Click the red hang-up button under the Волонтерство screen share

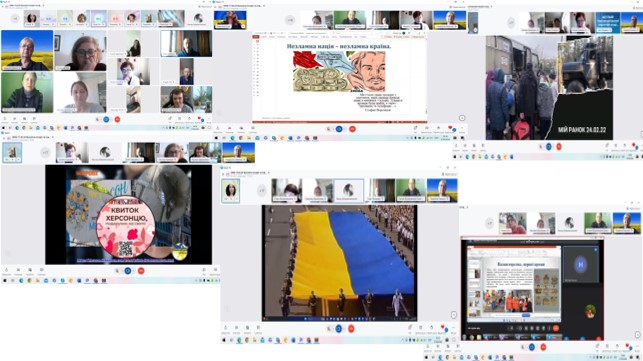tap(543, 347)
